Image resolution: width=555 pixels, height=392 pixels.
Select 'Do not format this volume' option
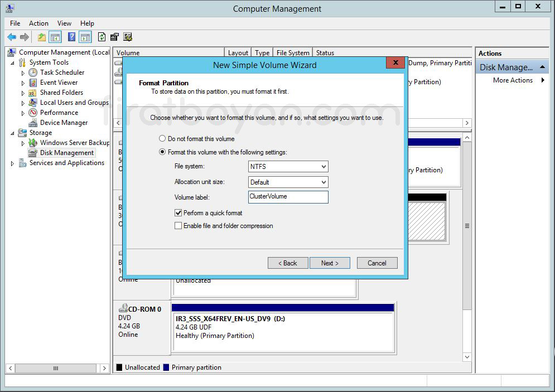pyautogui.click(x=162, y=139)
